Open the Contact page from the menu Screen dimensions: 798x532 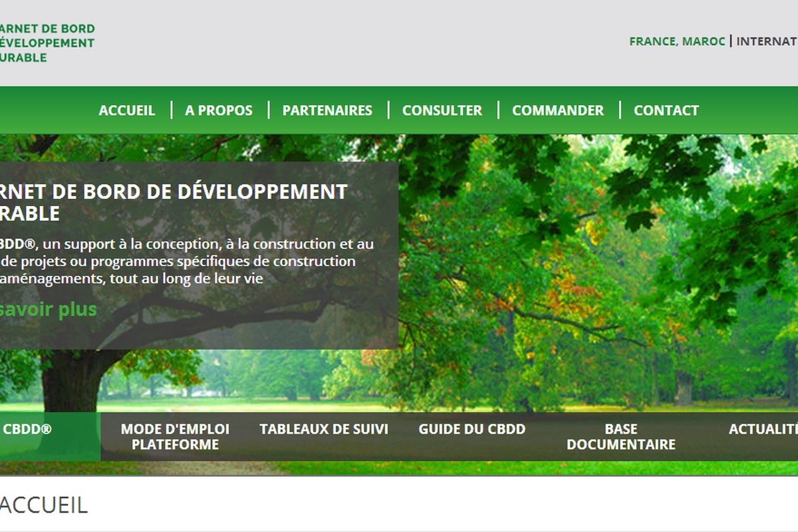tap(666, 110)
